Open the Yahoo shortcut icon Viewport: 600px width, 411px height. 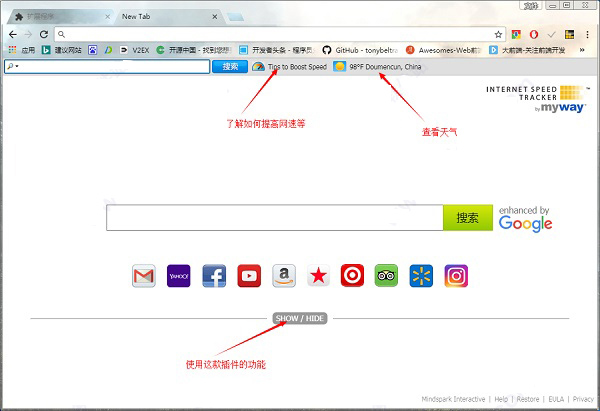tap(179, 276)
